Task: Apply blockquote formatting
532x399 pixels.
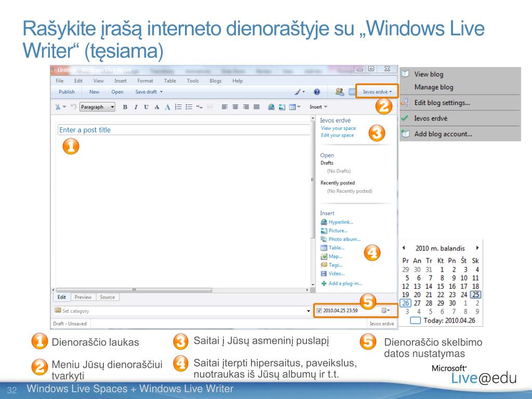Action: coord(199,107)
